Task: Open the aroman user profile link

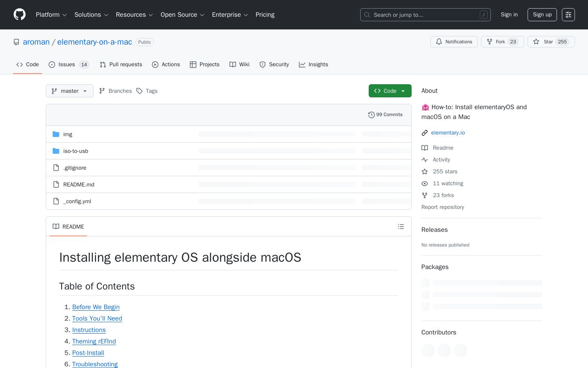Action: coord(36,42)
